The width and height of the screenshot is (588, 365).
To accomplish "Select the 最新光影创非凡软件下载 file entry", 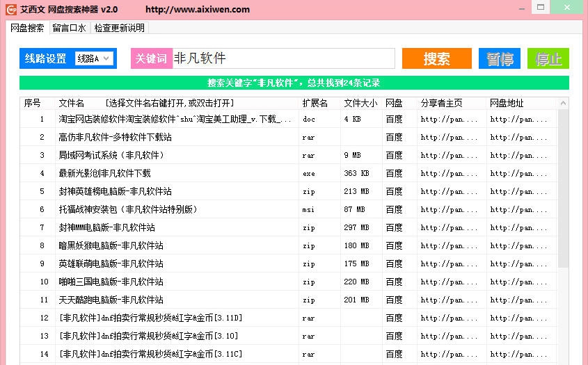I will [104, 173].
